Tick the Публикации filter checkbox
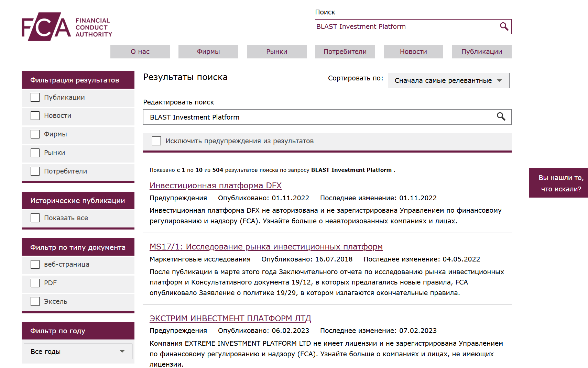Image resolution: width=588 pixels, height=368 pixels. click(35, 97)
